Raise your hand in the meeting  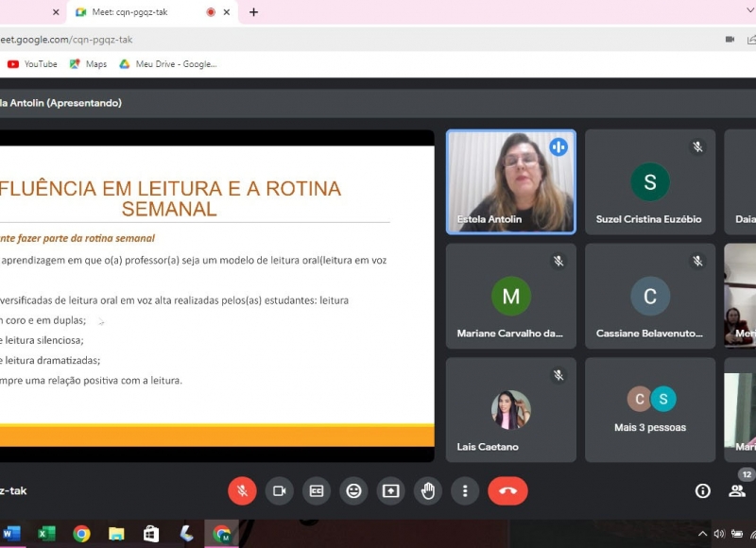428,490
